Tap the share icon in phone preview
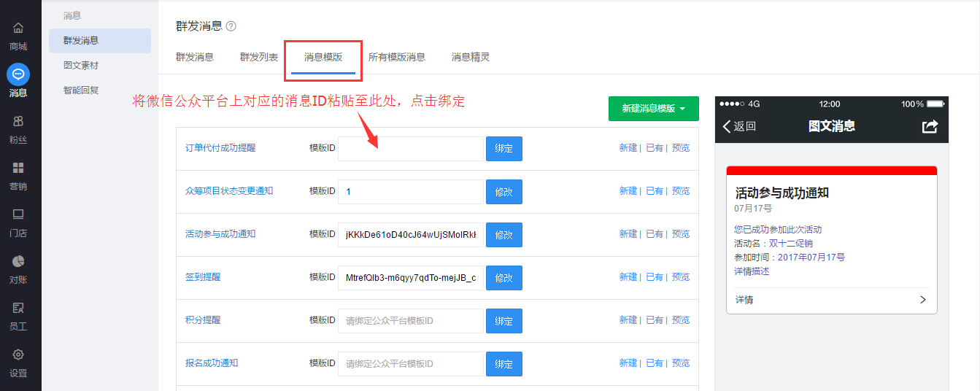The image size is (980, 391). 930,126
